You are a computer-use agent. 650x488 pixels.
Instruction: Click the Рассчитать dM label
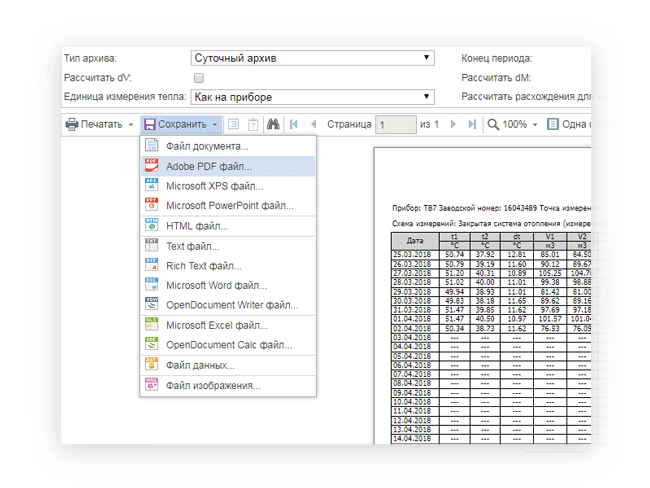[x=496, y=78]
